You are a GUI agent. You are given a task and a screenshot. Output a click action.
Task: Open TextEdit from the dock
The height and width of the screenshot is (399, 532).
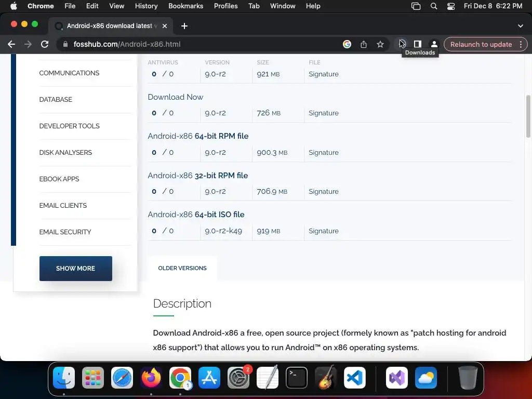(x=268, y=378)
